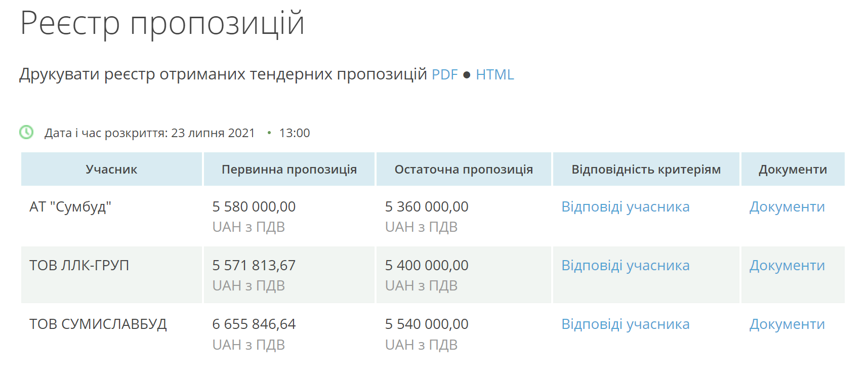Click the disclosure date '23 липня 2021'
This screenshot has height=377, width=868.
[214, 133]
